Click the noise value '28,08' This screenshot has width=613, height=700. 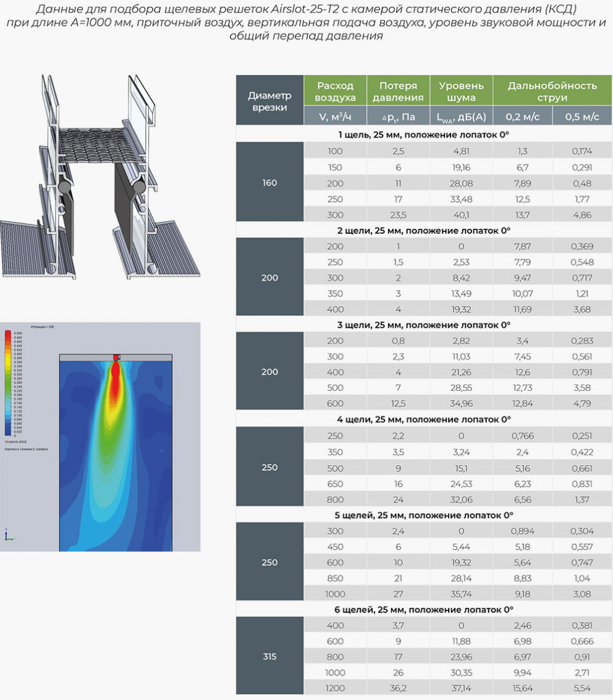[461, 183]
